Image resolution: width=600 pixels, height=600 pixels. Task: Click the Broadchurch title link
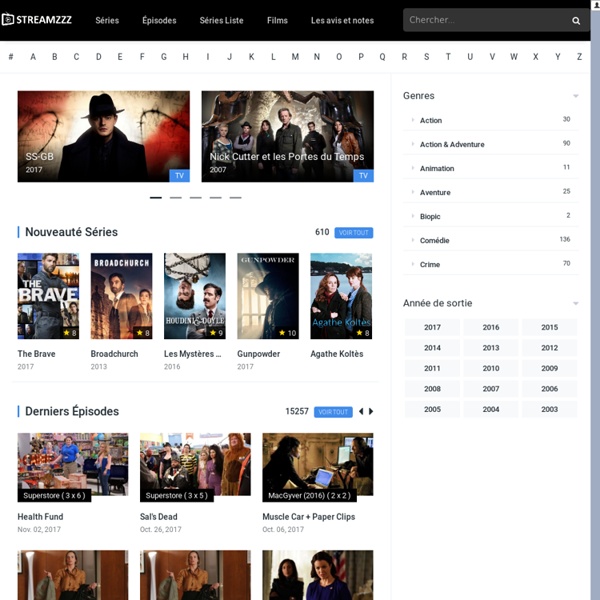pos(114,354)
